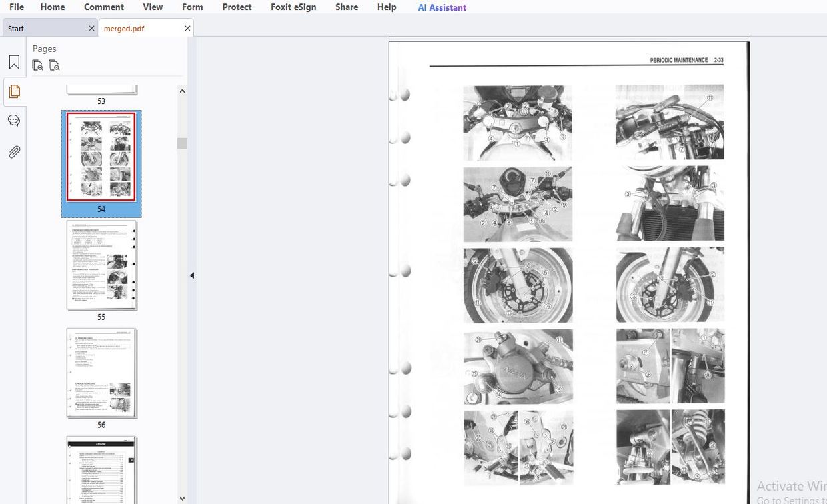Viewport: 827px width, 504px height.
Task: Open the File menu
Action: click(15, 7)
